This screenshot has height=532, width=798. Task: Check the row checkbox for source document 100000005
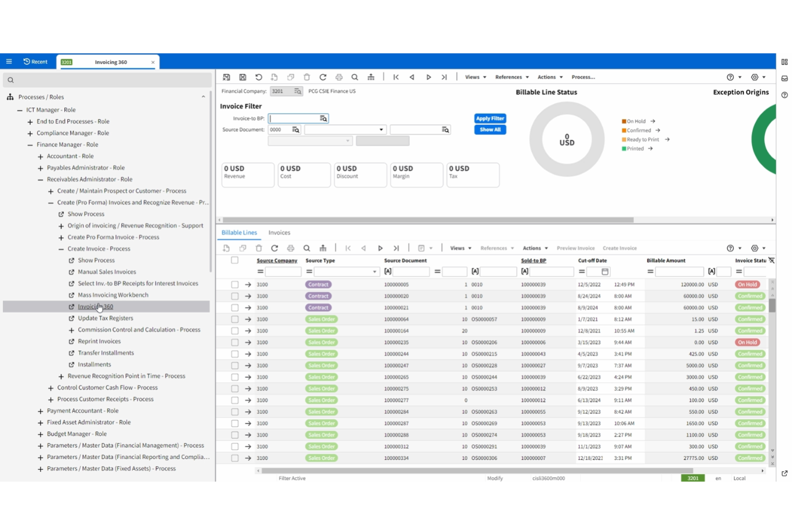[235, 284]
